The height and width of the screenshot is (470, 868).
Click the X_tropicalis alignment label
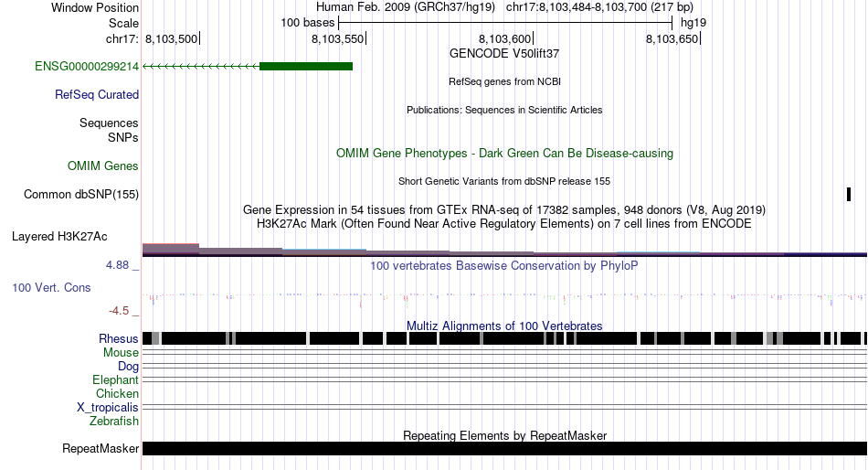pyautogui.click(x=108, y=408)
